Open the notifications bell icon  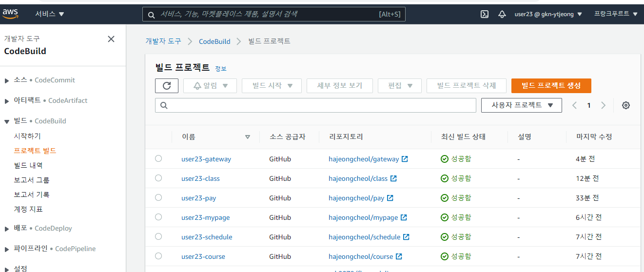(x=502, y=14)
